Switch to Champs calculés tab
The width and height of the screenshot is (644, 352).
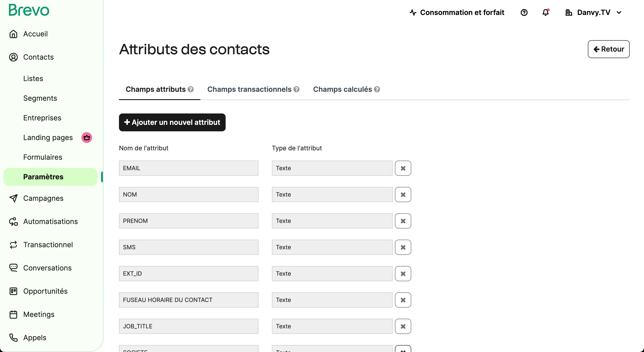pos(343,89)
